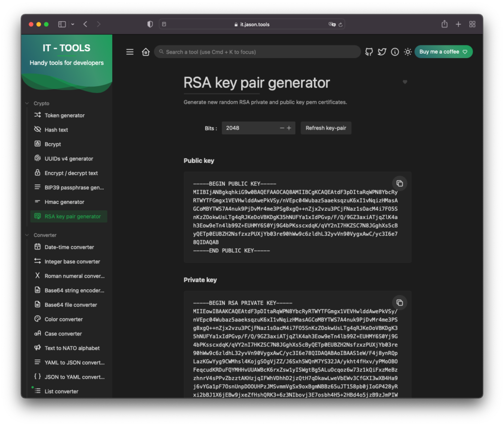Screen dimensions: 504x426
Task: Open the Twitter bird icon
Action: (382, 52)
